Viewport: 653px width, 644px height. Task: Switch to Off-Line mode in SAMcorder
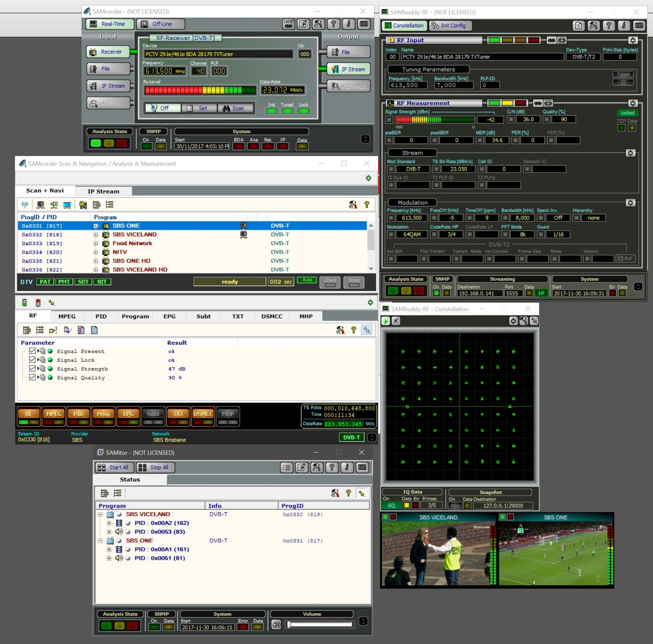pyautogui.click(x=160, y=24)
